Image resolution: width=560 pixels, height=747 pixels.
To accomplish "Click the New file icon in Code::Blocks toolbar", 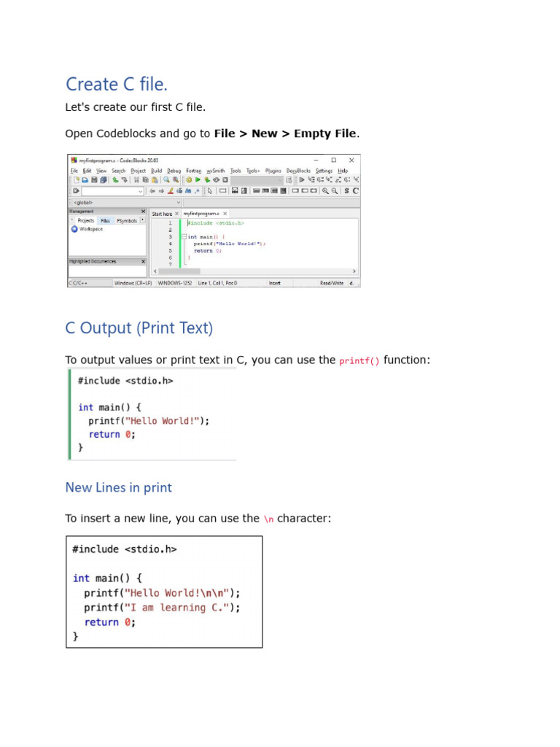I will [x=76, y=180].
